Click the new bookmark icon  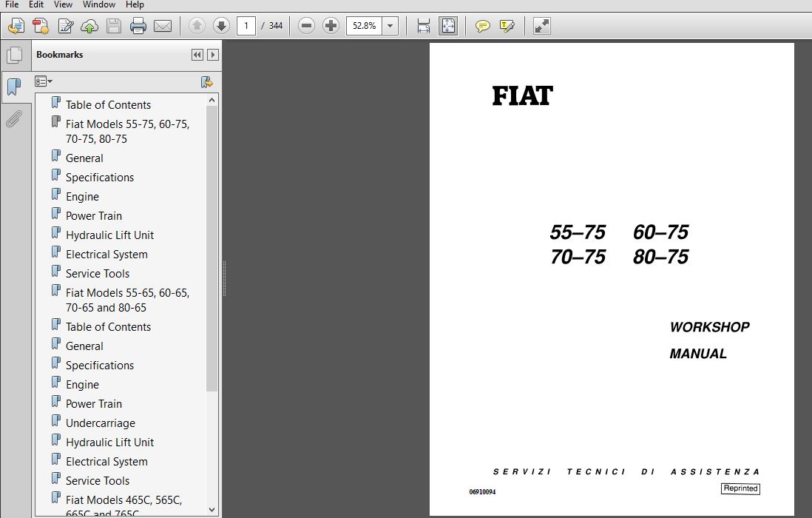206,82
